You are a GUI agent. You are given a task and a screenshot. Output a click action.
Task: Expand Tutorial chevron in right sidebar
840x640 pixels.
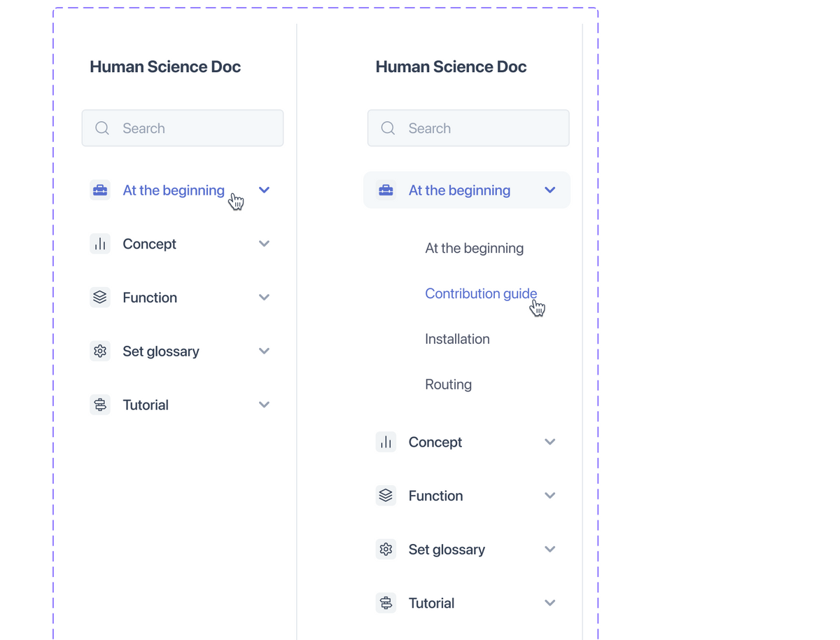[549, 603]
